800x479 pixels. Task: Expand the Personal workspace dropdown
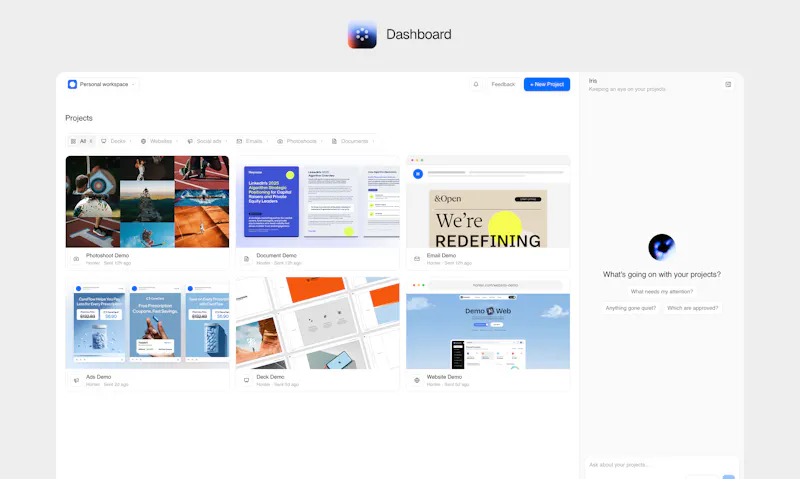coord(102,84)
